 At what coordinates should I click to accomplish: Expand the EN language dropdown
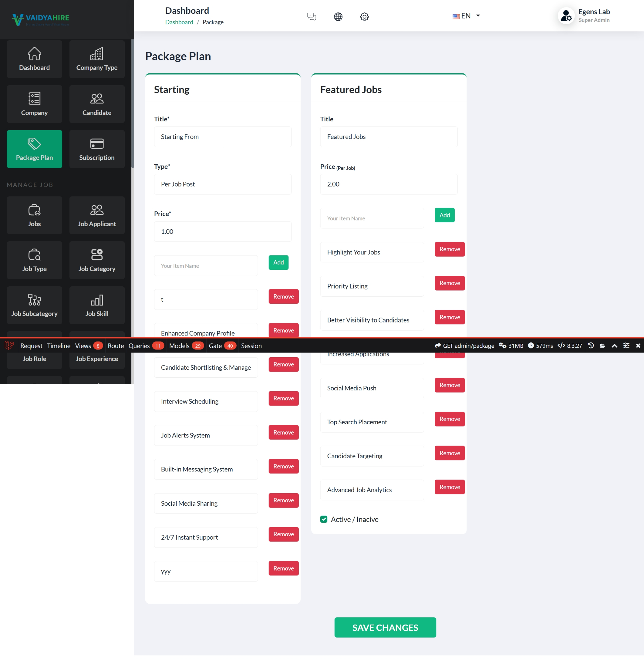tap(467, 16)
